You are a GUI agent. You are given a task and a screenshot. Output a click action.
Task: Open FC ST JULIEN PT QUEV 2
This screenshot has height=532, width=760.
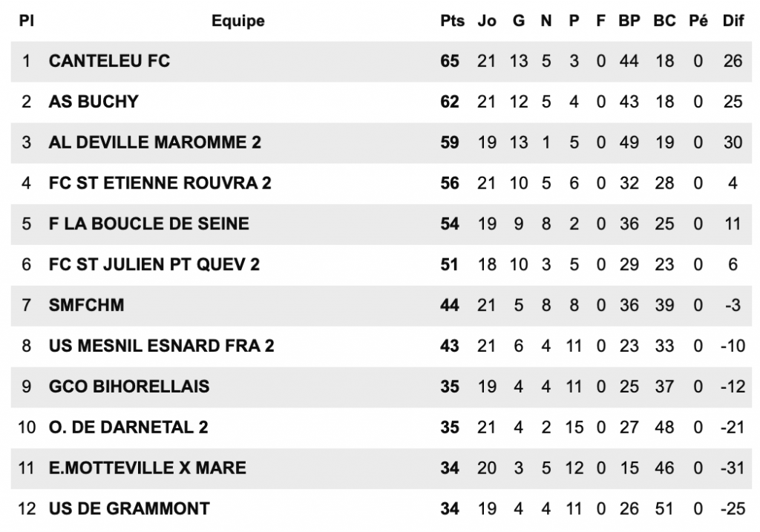click(x=154, y=265)
